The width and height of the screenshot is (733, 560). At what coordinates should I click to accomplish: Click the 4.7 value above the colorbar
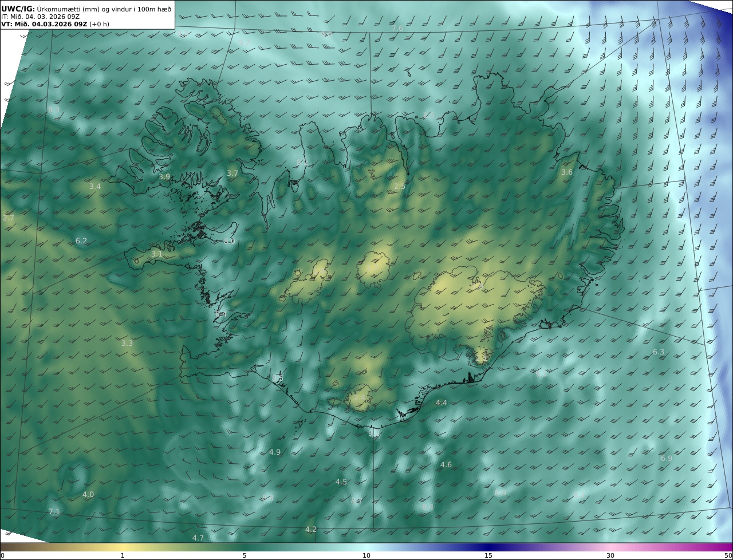click(198, 538)
